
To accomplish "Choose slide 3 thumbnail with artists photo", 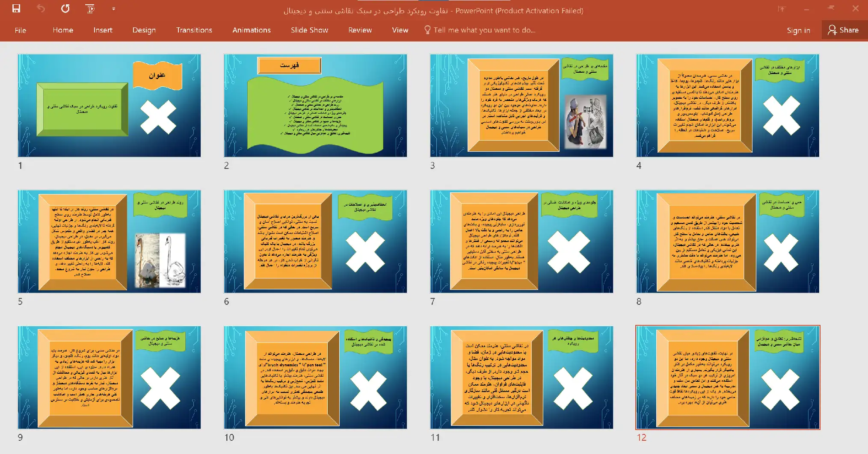I will click(521, 105).
